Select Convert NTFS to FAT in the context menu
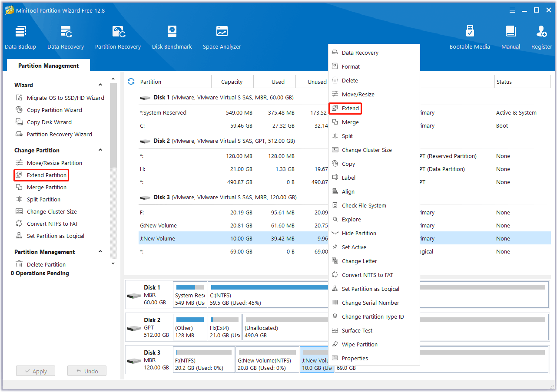Image resolution: width=557 pixels, height=392 pixels. click(x=374, y=275)
